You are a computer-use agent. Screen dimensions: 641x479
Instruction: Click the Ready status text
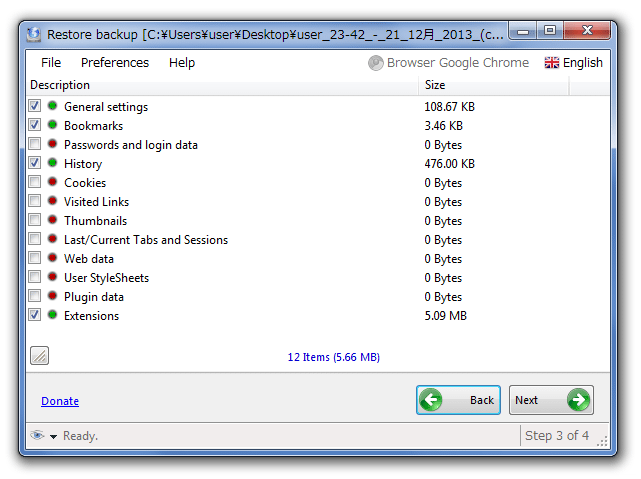click(80, 436)
